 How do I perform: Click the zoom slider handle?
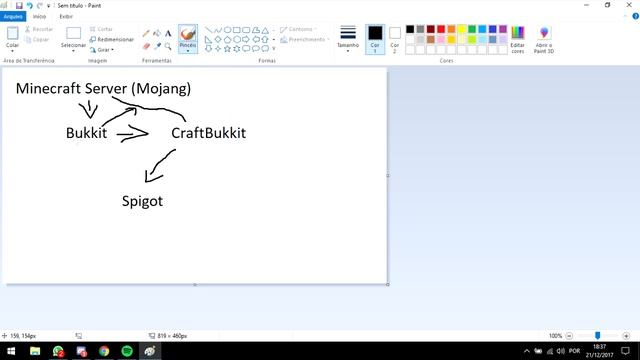[598, 336]
